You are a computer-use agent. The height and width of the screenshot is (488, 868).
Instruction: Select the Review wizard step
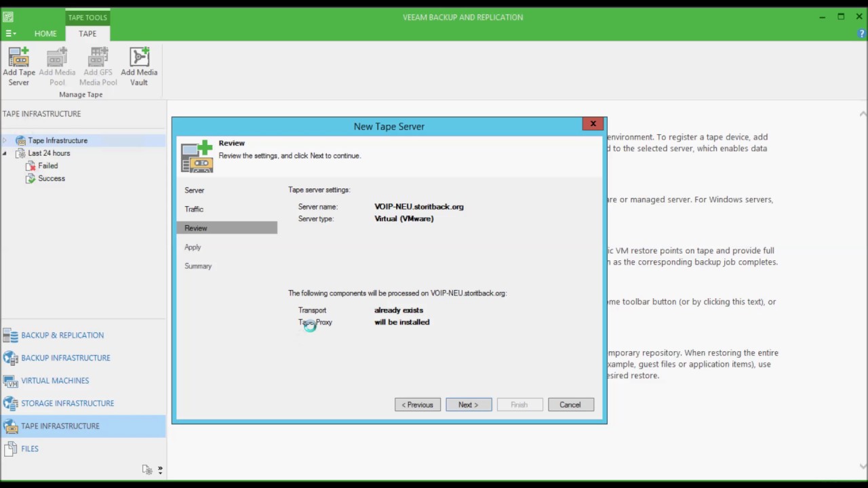[226, 228]
